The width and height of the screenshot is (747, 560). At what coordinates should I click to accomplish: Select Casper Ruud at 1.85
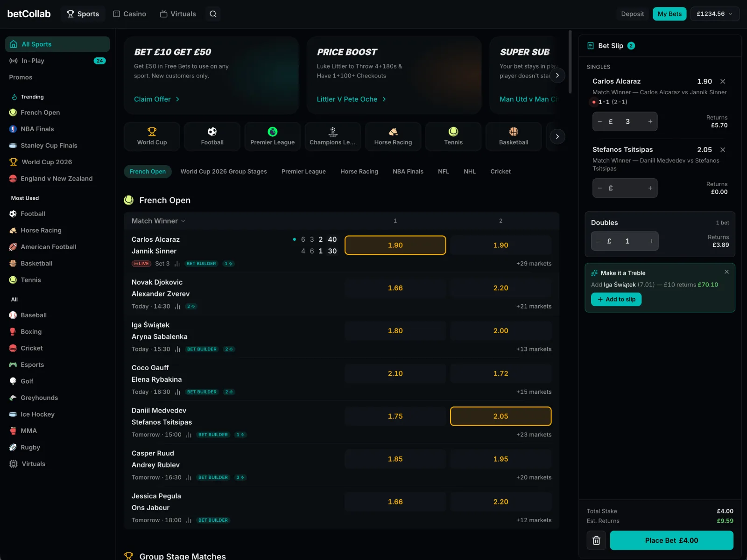(395, 459)
